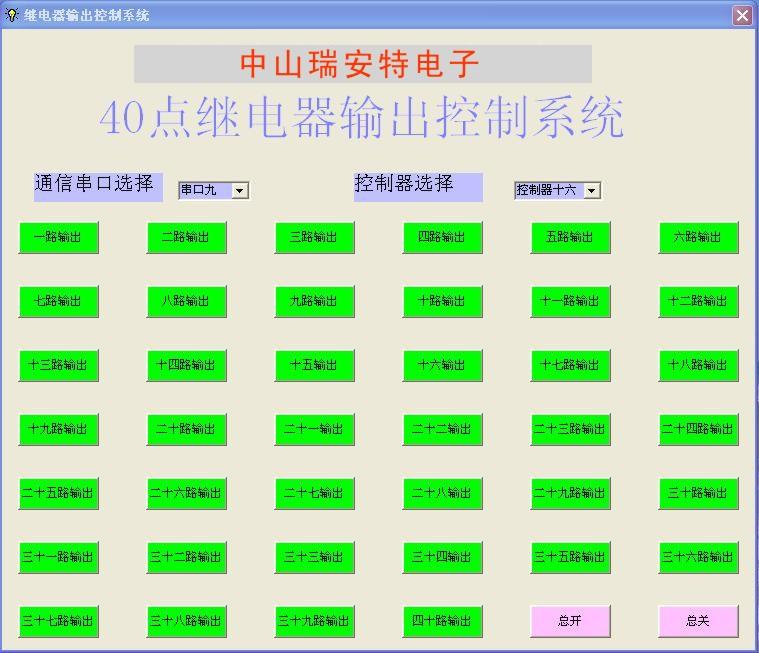Trigger the 三十四输出 output
The image size is (759, 653).
(442, 557)
